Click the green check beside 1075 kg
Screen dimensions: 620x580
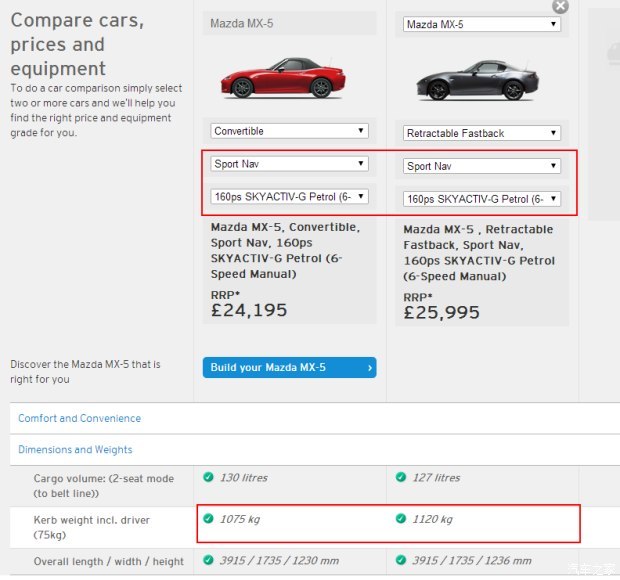click(208, 519)
